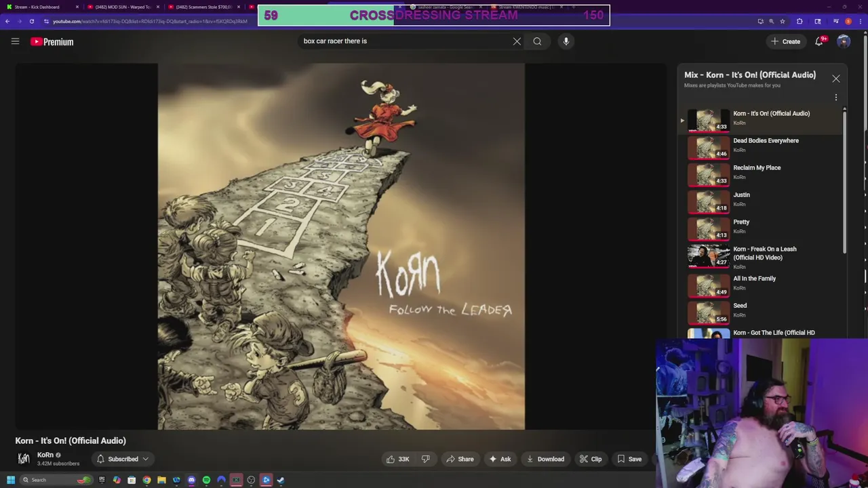
Task: Open the YouTube hamburger guide menu
Action: click(x=15, y=41)
